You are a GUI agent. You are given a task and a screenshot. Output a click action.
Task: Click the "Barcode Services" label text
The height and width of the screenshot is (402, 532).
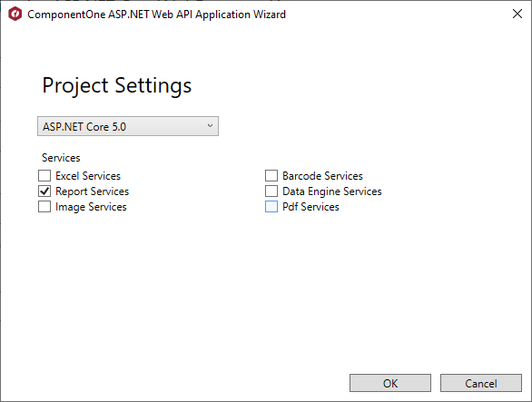(x=322, y=176)
